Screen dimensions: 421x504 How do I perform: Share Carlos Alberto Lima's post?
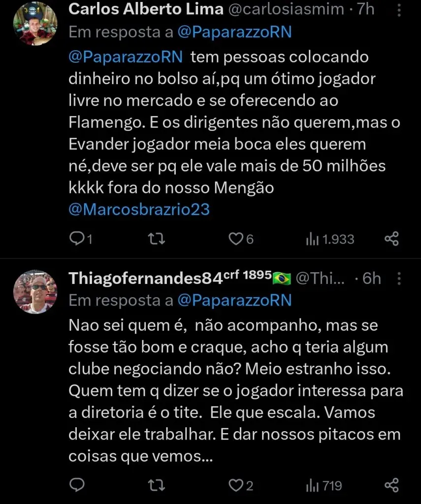[x=391, y=239]
